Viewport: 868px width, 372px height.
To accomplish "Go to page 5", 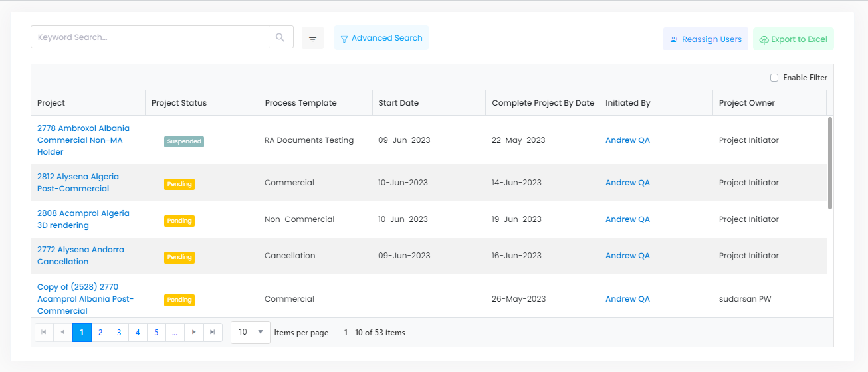I will 156,332.
